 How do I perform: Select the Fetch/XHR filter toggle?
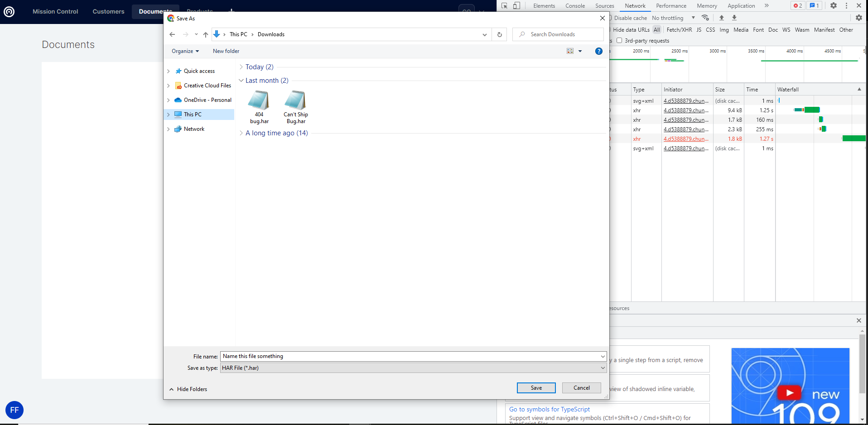pyautogui.click(x=679, y=30)
